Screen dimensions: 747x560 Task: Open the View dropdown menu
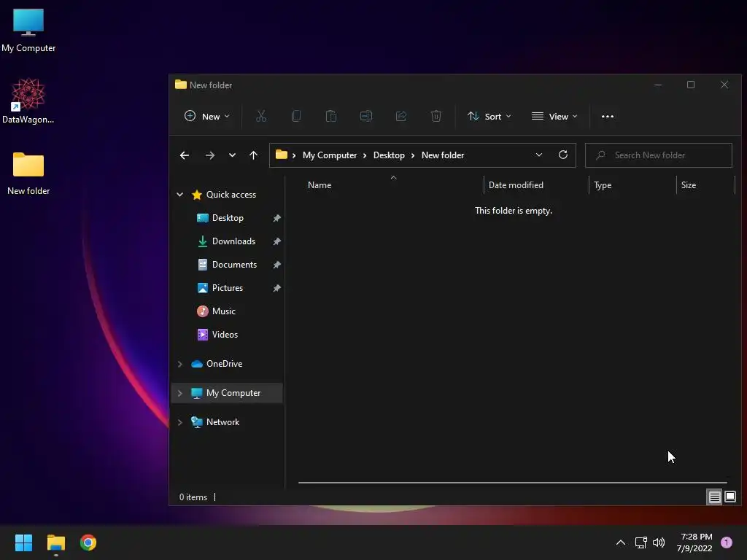tap(554, 116)
